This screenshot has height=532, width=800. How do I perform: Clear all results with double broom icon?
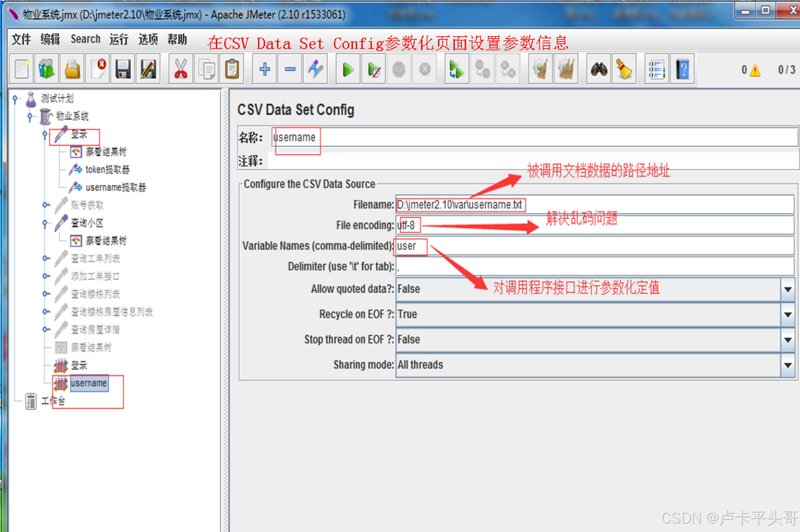coord(566,70)
